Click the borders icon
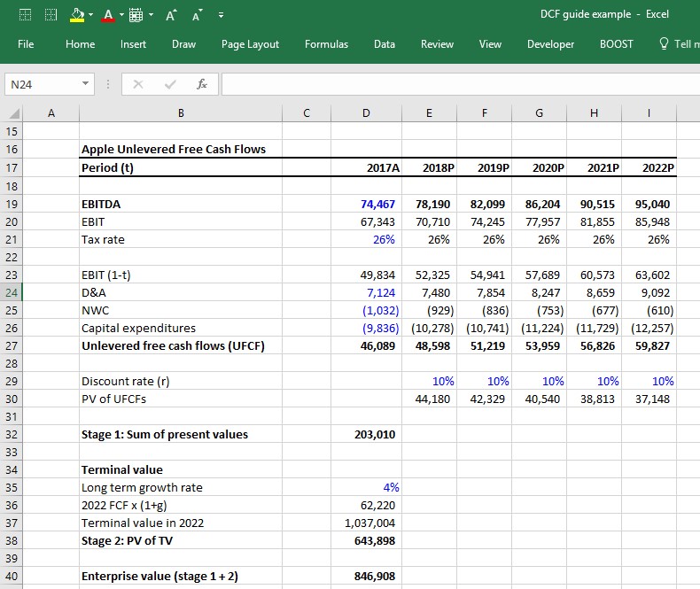Image resolution: width=700 pixels, height=589 pixels. tap(136, 15)
